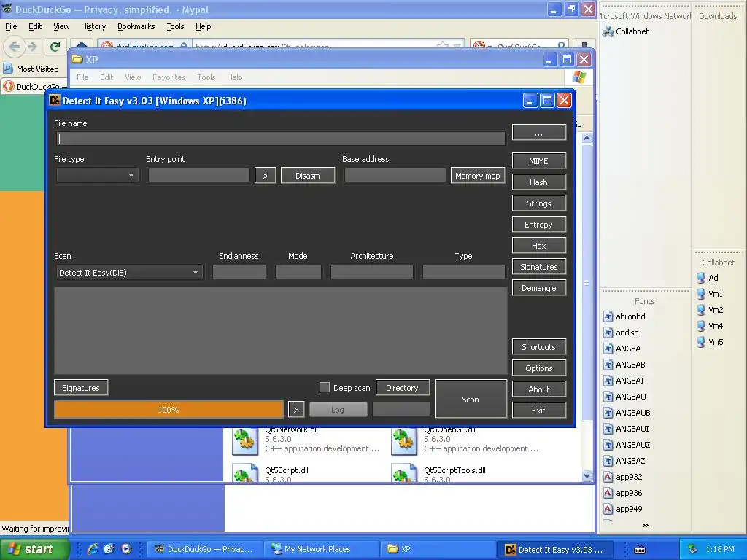
Task: Open the Hex viewer
Action: click(x=539, y=246)
